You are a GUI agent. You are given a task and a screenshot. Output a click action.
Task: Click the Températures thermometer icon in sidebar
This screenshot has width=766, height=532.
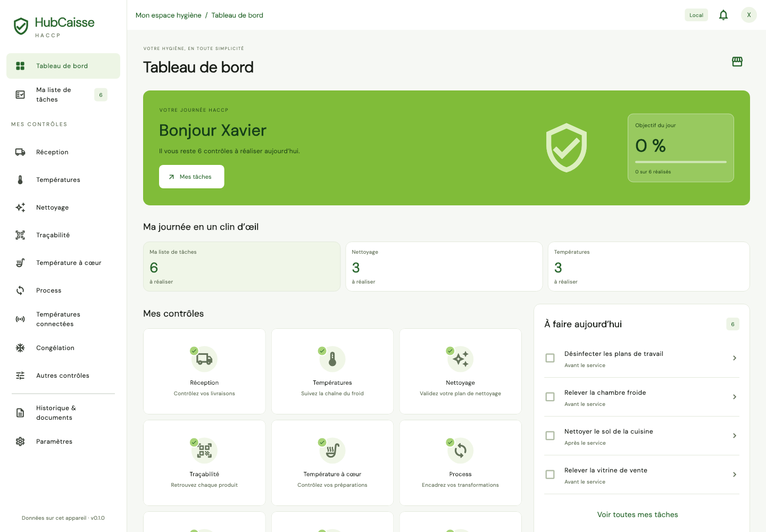tap(20, 180)
